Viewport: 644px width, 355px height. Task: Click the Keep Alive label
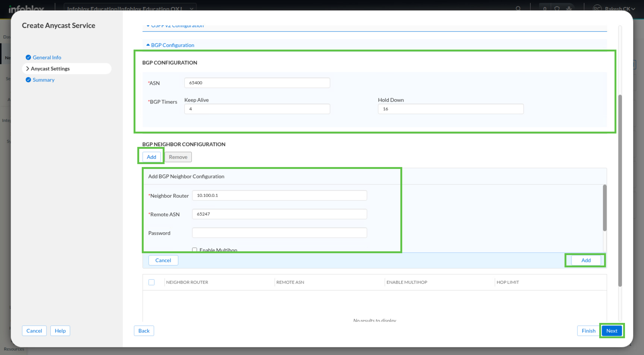(196, 100)
